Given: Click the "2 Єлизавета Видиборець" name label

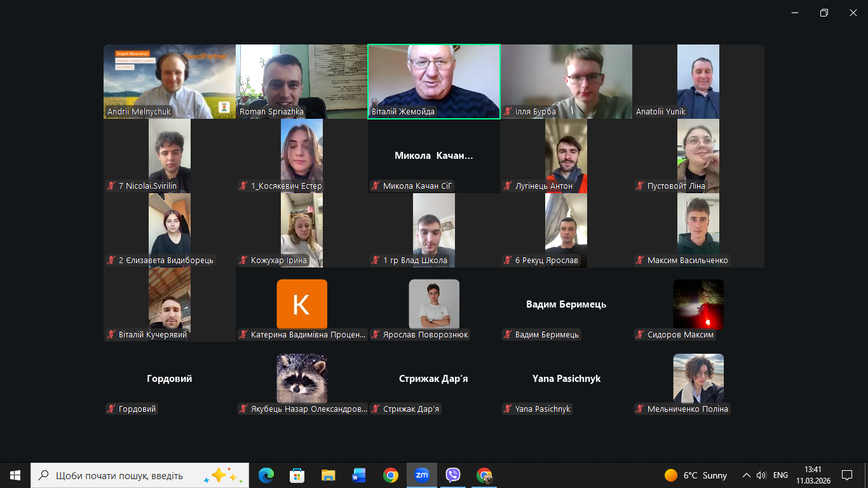Looking at the screenshot, I should [166, 261].
